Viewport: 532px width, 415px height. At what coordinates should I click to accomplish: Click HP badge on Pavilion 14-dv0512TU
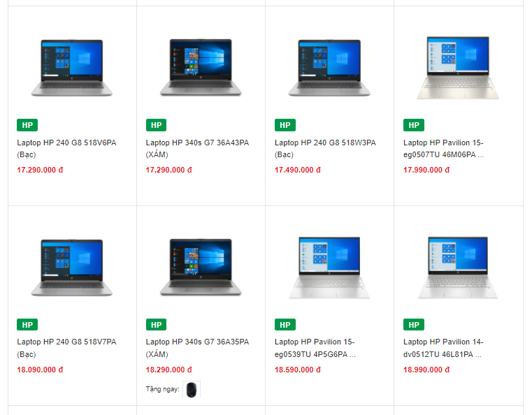coord(414,325)
